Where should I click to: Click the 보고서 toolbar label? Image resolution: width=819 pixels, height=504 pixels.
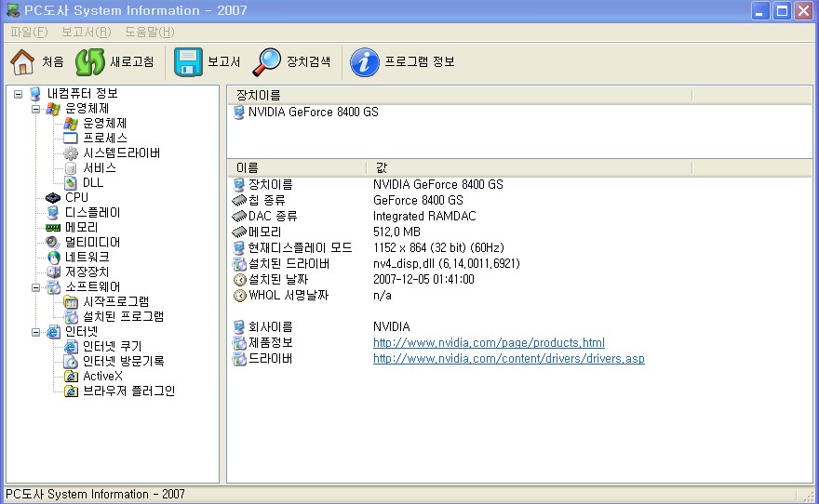tap(224, 62)
